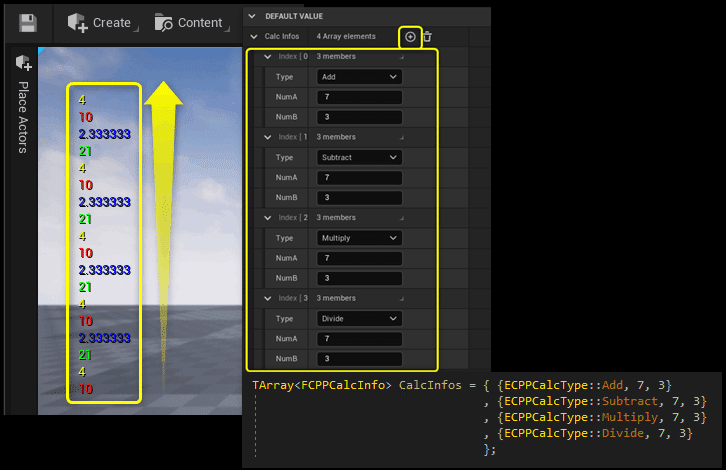Click NumA field of Index 3
Screen dimensions: 726x470
click(x=359, y=338)
